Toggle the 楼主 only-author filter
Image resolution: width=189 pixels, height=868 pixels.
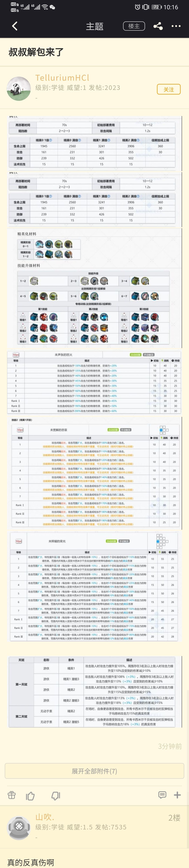[134, 26]
